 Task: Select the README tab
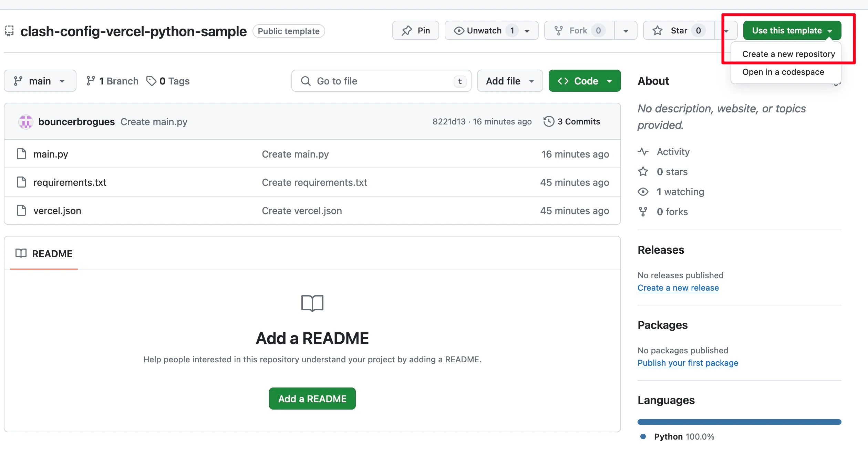44,254
